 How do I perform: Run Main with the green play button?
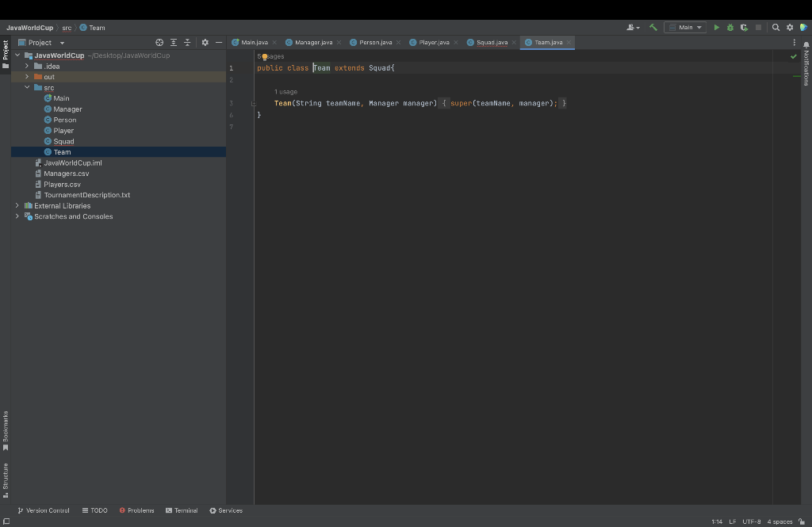[717, 28]
